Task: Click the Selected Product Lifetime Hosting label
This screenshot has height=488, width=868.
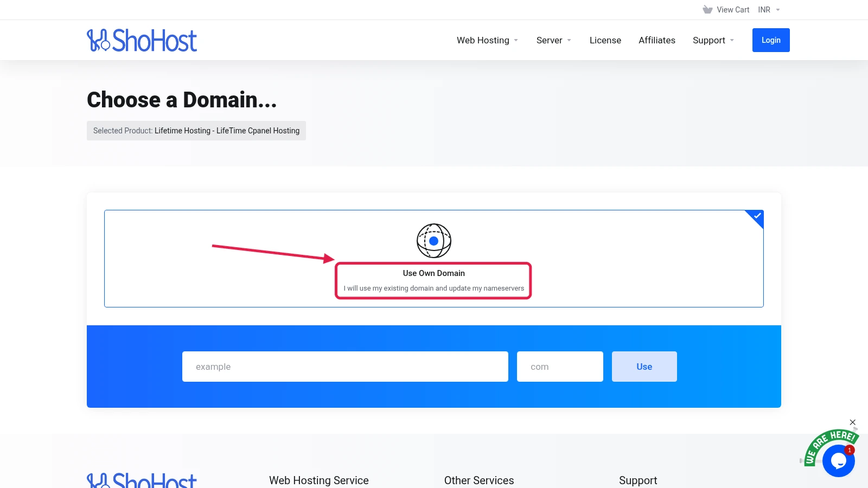Action: (x=196, y=131)
